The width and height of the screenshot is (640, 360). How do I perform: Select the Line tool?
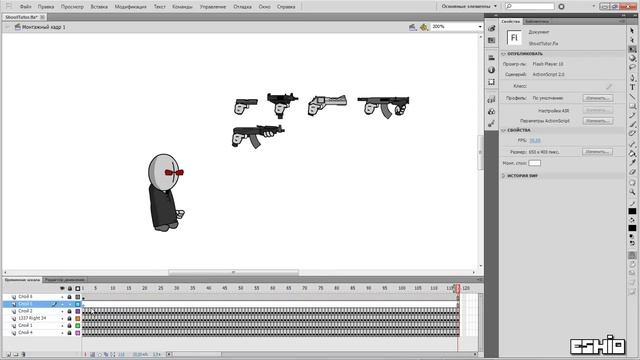pyautogui.click(x=632, y=96)
